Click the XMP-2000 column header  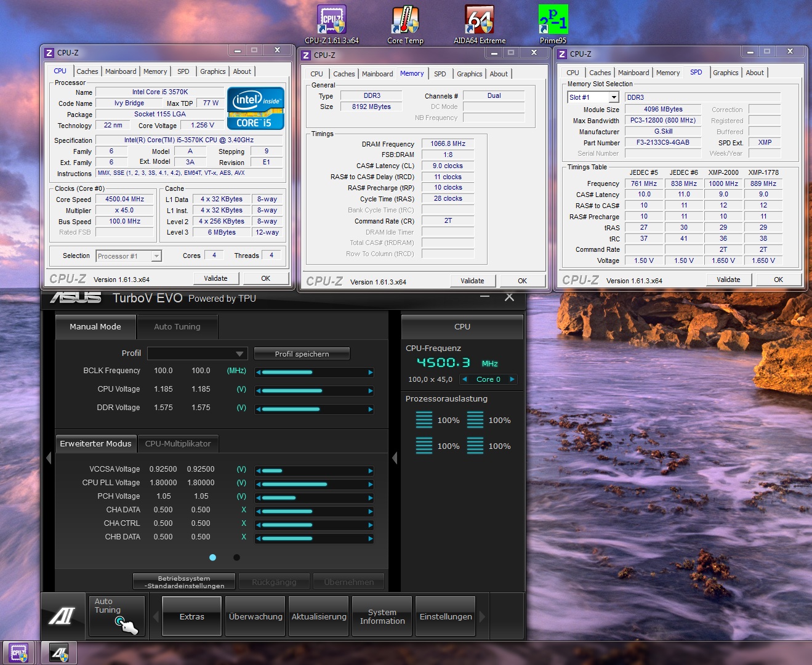pyautogui.click(x=723, y=172)
